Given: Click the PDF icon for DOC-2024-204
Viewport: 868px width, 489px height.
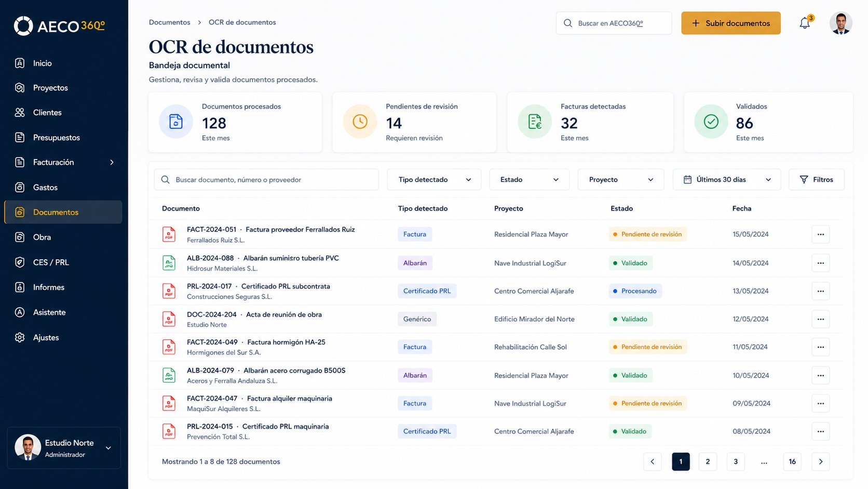Looking at the screenshot, I should (x=169, y=319).
